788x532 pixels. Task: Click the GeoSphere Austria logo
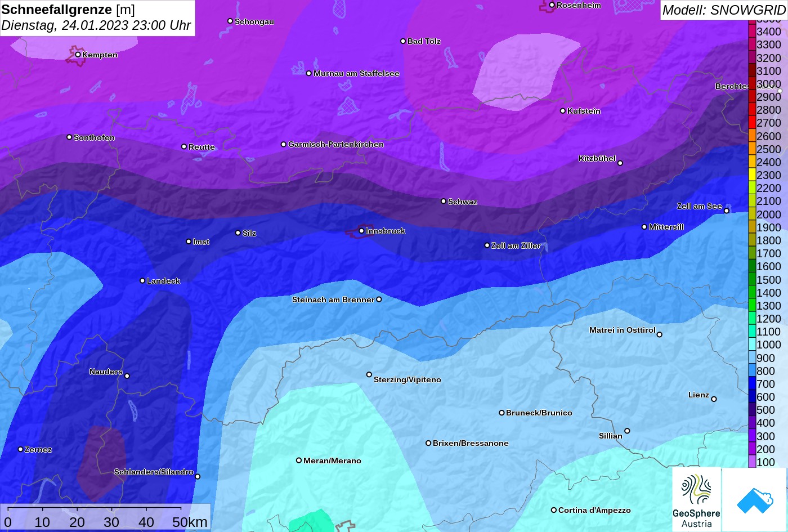point(696,499)
